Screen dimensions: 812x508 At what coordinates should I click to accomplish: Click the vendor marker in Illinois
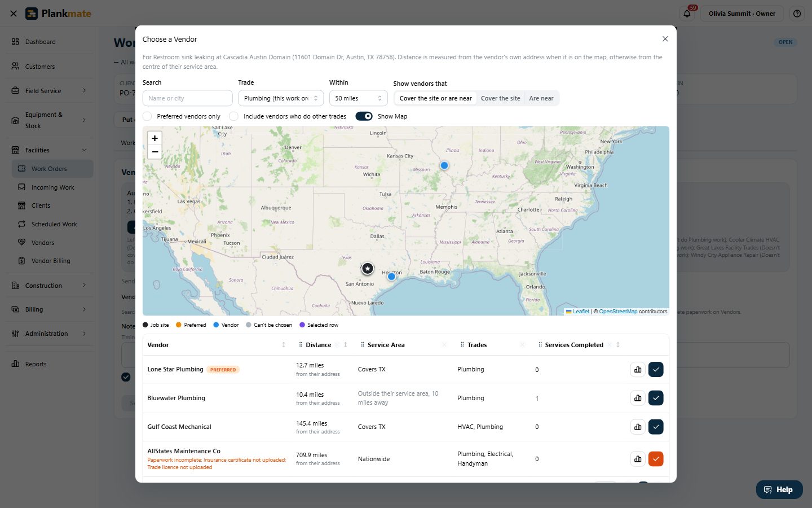(444, 165)
